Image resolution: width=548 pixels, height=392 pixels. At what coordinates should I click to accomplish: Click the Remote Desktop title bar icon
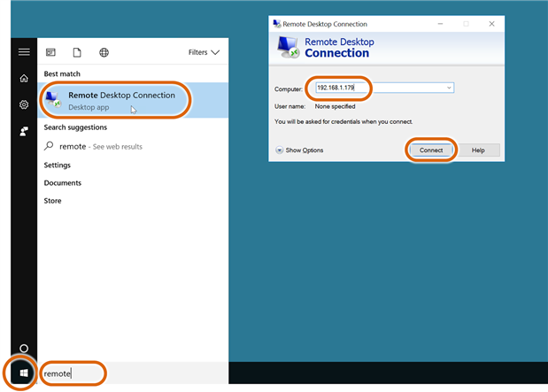pos(277,24)
